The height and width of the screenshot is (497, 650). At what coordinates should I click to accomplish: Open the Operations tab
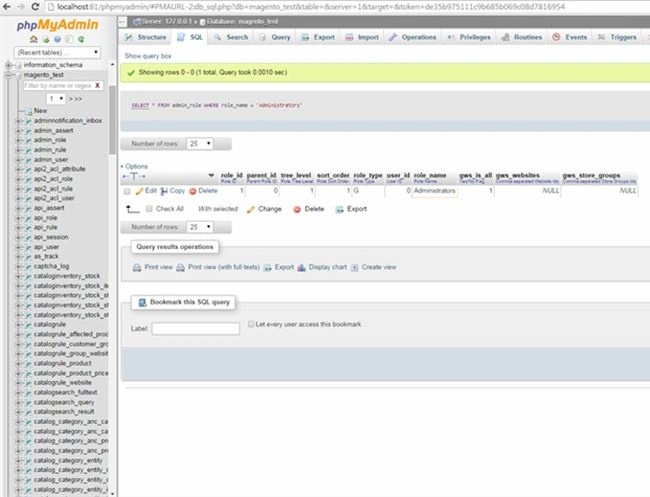(x=413, y=37)
